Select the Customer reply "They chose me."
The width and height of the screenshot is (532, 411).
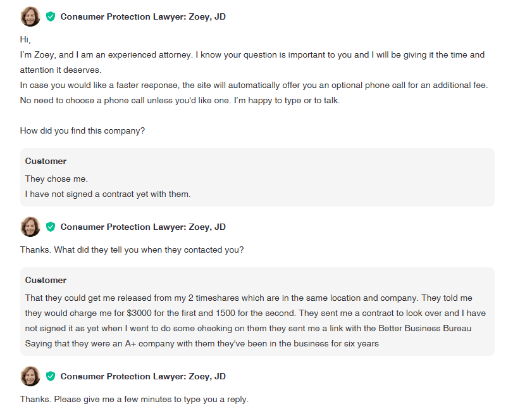(x=56, y=179)
